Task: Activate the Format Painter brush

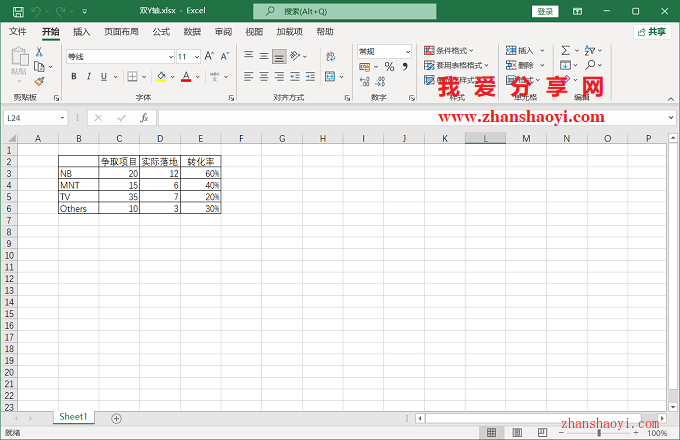Action: click(39, 81)
